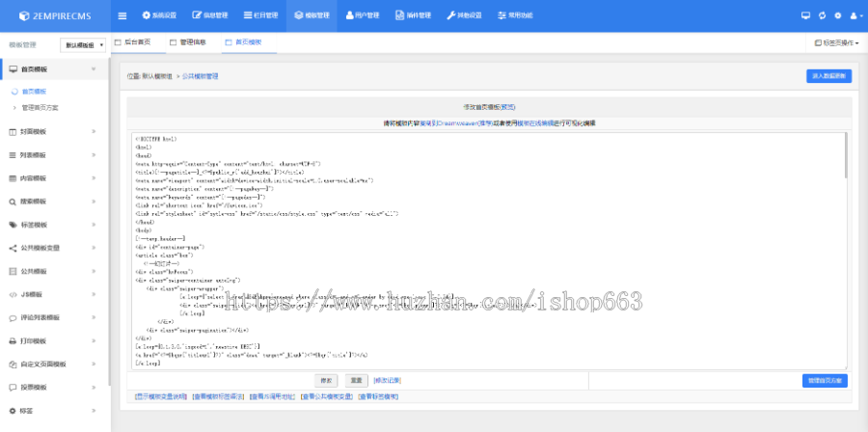868x432 pixels.
Task: Click the blue 管理首页方案 button
Action: (825, 381)
